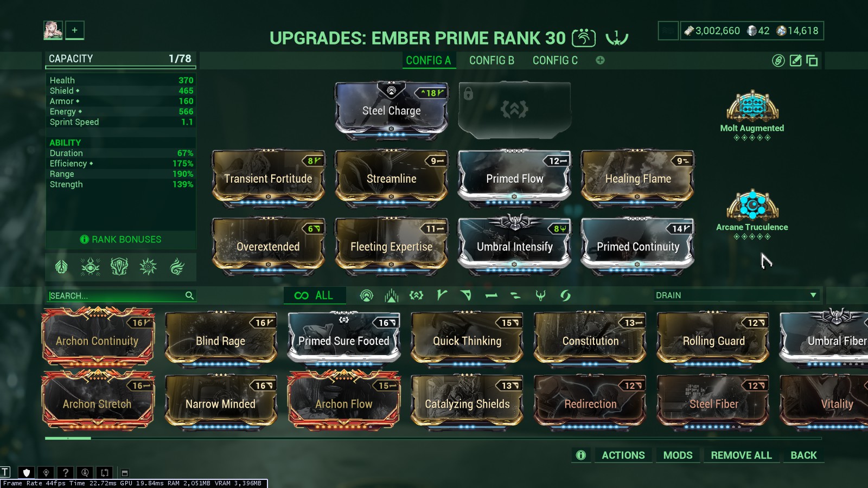Filter mods by Aura polarity icon

coord(367,296)
